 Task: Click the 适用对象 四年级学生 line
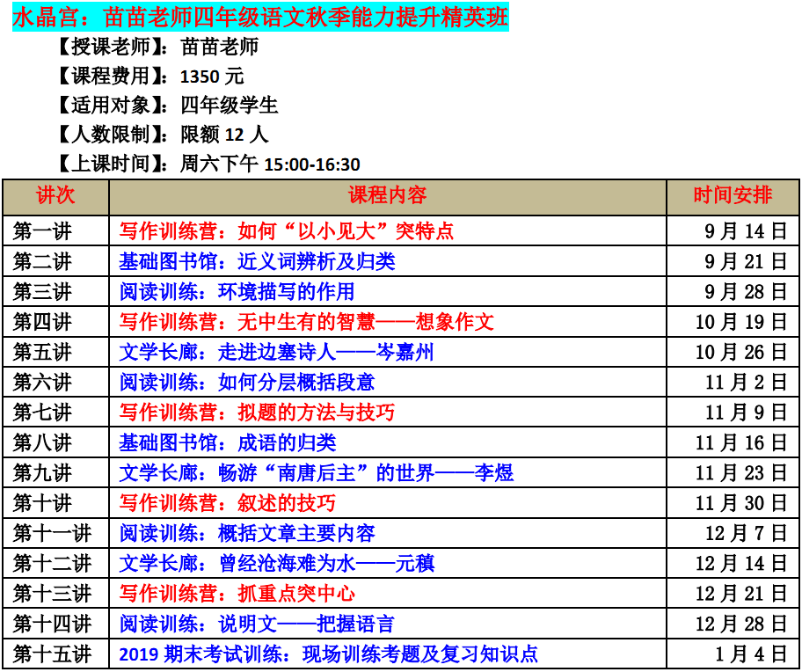coord(166,106)
